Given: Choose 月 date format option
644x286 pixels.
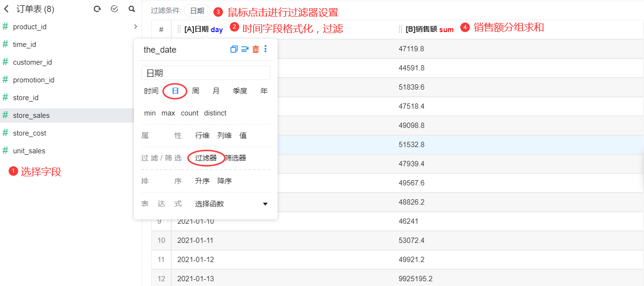Looking at the screenshot, I should pos(216,91).
